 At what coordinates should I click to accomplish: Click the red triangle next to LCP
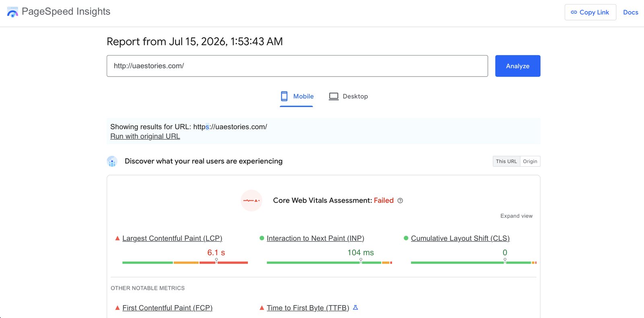click(x=118, y=238)
